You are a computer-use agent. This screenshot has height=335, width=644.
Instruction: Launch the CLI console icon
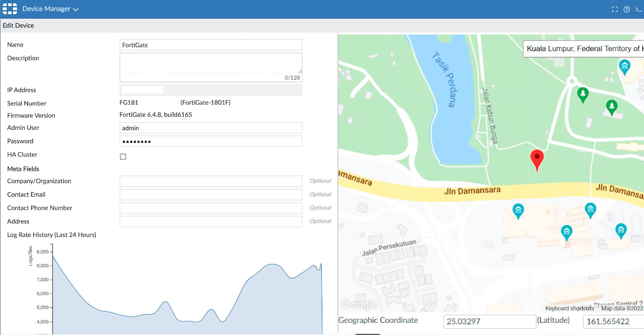[x=639, y=9]
